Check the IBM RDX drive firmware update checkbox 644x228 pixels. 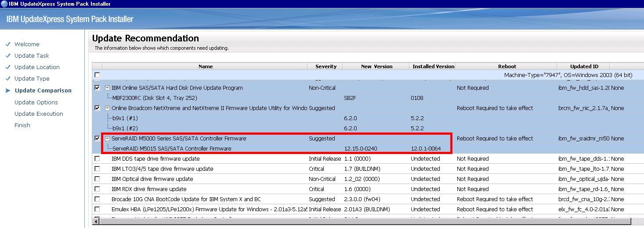[97, 189]
